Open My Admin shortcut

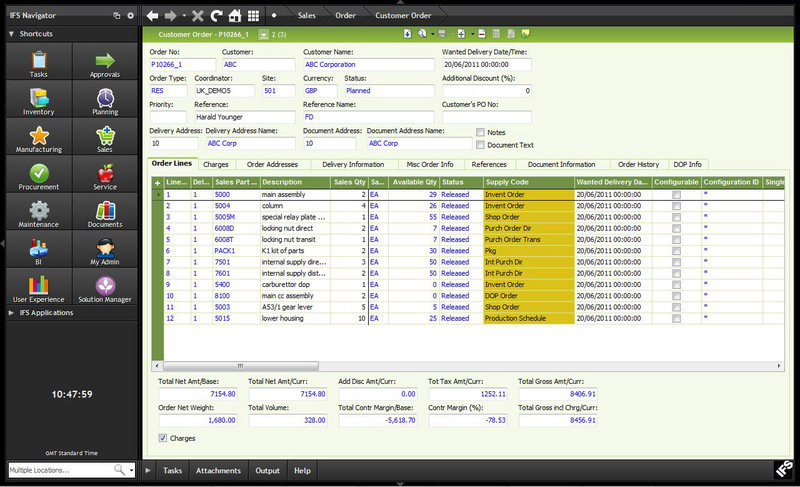(105, 249)
